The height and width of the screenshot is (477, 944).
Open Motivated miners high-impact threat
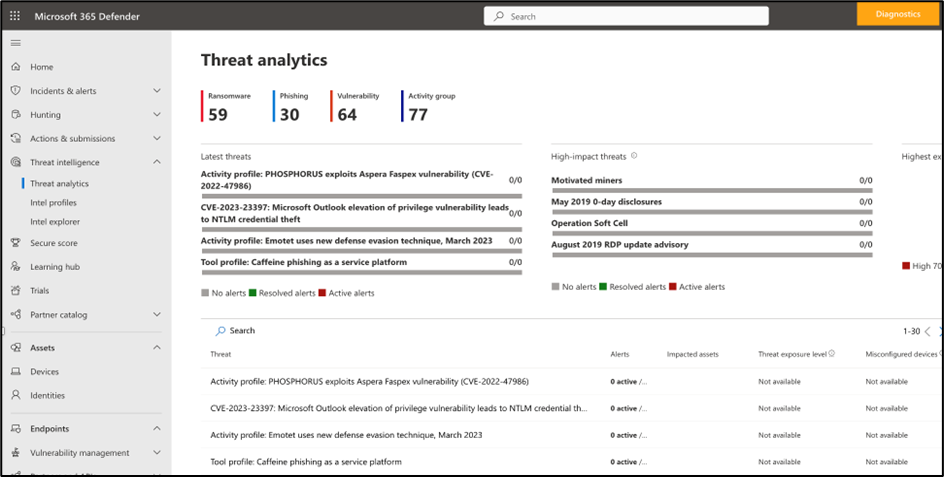[x=586, y=180]
